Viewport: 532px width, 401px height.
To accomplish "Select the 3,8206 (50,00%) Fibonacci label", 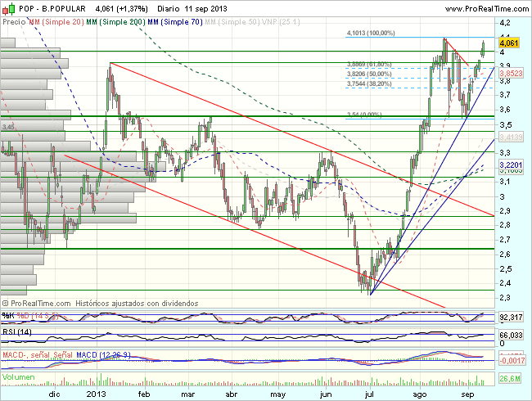I will click(x=368, y=74).
